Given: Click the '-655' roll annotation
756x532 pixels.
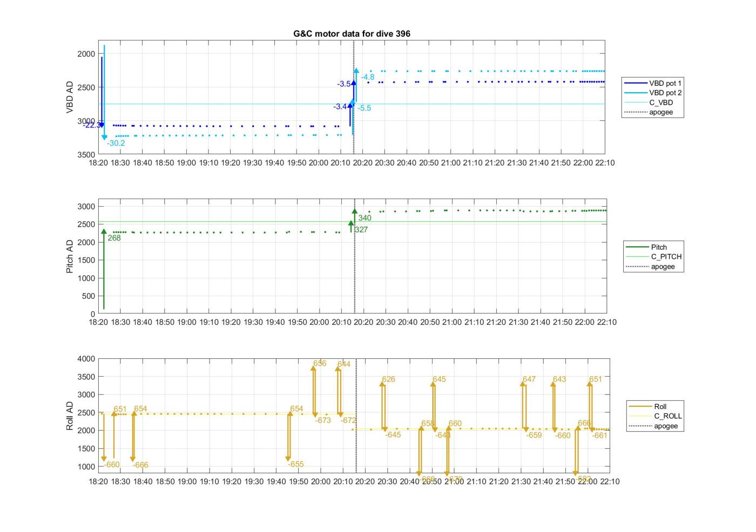Looking at the screenshot, I should click(x=295, y=464).
